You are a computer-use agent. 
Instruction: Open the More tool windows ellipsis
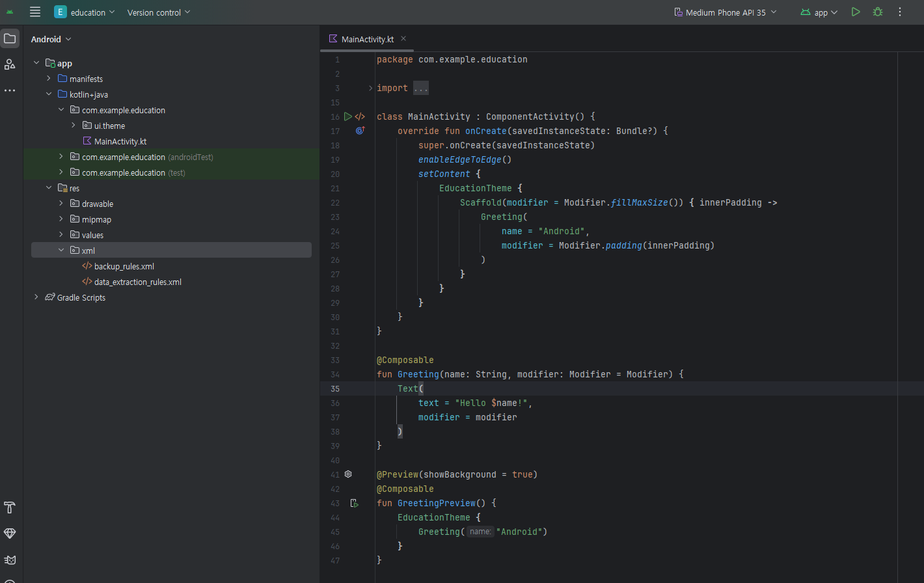click(10, 90)
